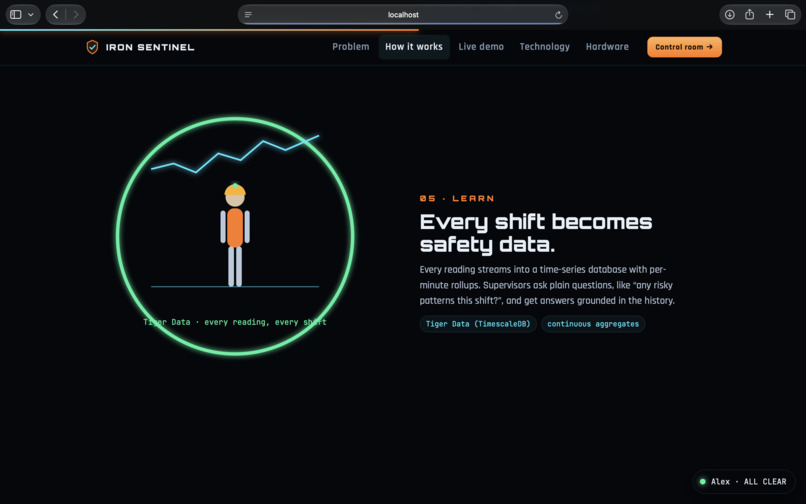Click the green status dot beside Alex
806x504 pixels.
click(703, 482)
